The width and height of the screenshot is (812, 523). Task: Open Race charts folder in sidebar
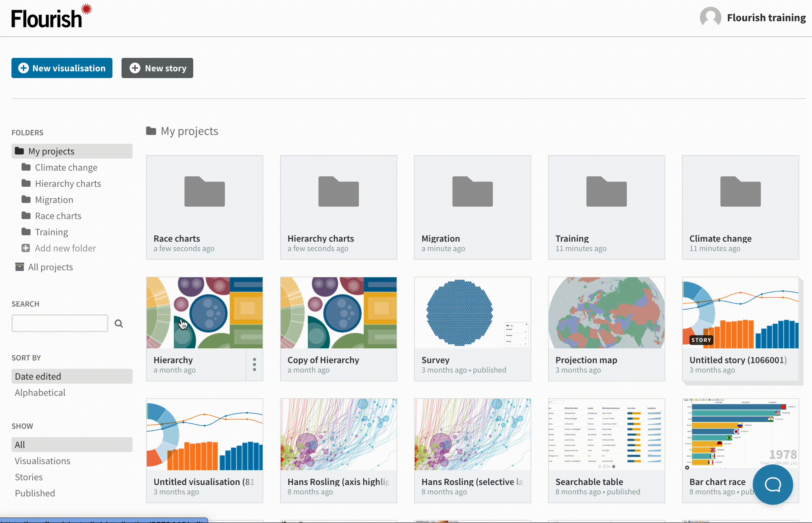pos(58,216)
